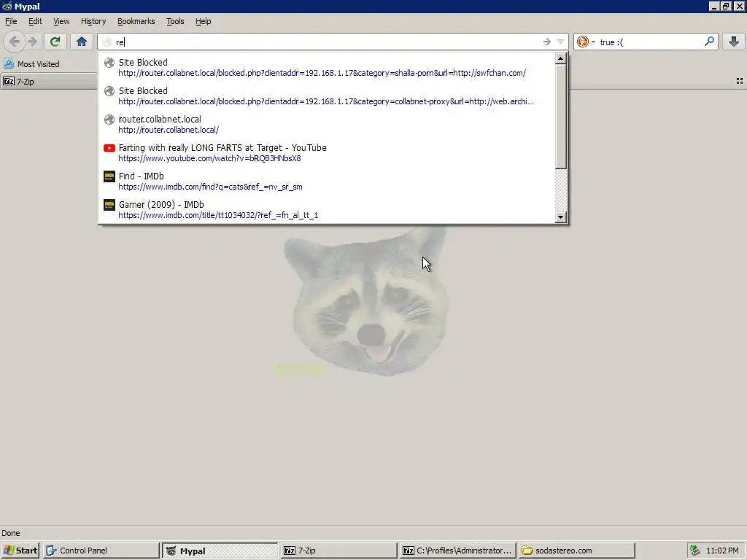
Task: Open the Bookmarks menu
Action: 136,21
